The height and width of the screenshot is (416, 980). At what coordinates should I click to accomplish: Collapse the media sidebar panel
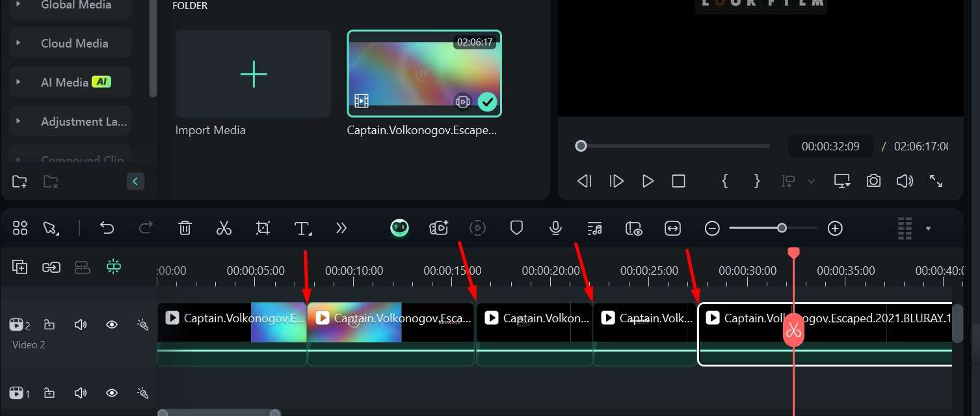click(x=135, y=182)
